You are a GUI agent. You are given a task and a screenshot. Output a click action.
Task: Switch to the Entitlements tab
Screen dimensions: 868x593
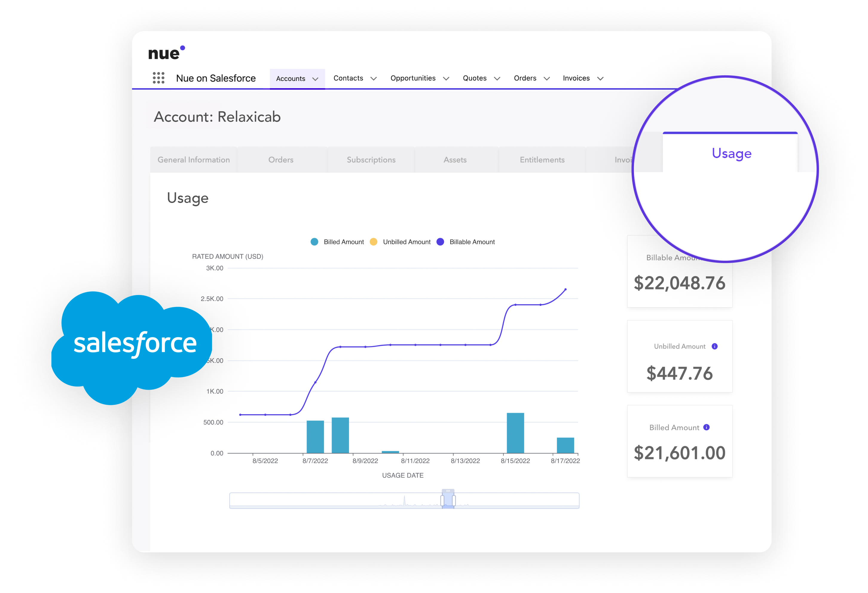[542, 160]
